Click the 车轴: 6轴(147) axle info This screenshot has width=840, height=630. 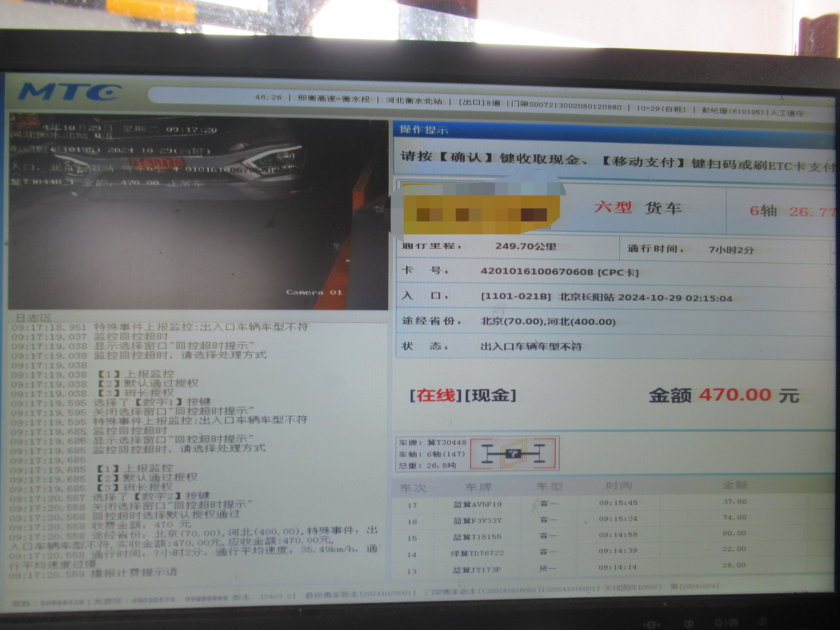[432, 454]
